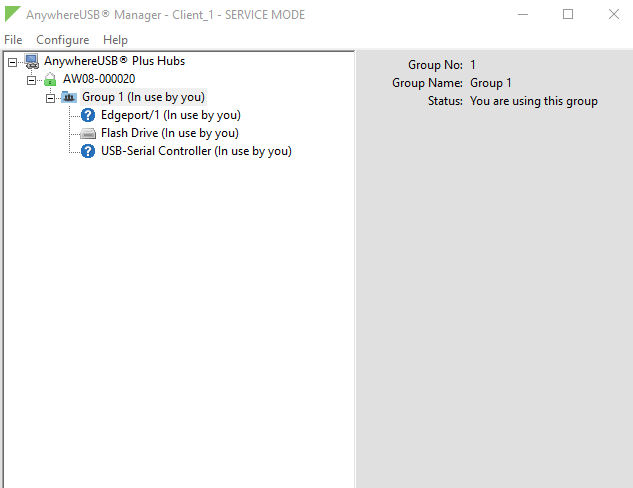The image size is (633, 488).
Task: Close the AnywhereUSB Manager window
Action: tap(614, 15)
